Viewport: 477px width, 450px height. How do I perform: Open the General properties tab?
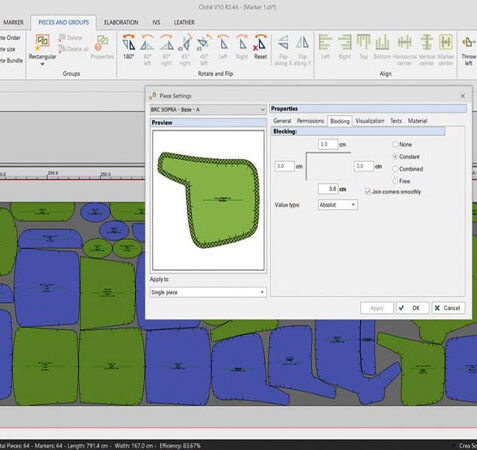(x=282, y=121)
